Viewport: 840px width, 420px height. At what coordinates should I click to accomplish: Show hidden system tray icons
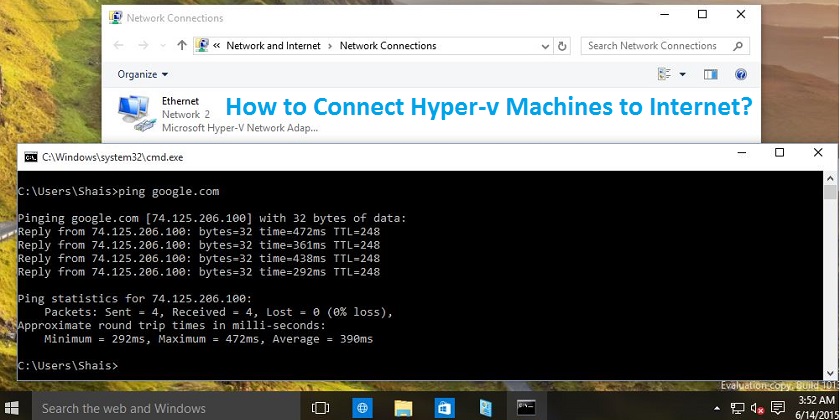pyautogui.click(x=717, y=408)
